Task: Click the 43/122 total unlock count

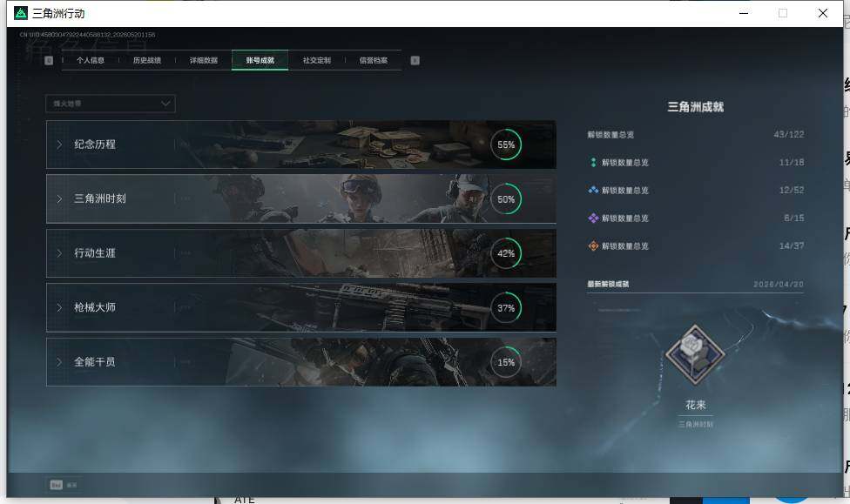Action: pyautogui.click(x=789, y=134)
